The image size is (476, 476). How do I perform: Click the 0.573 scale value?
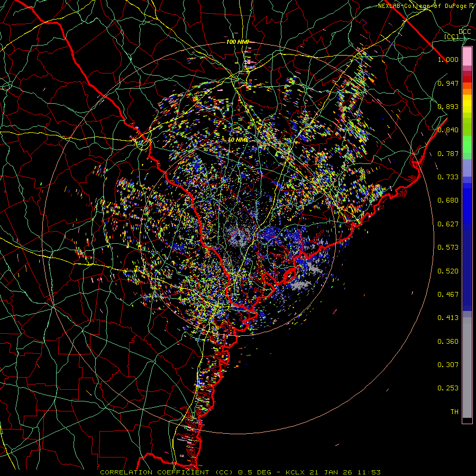pyautogui.click(x=448, y=248)
